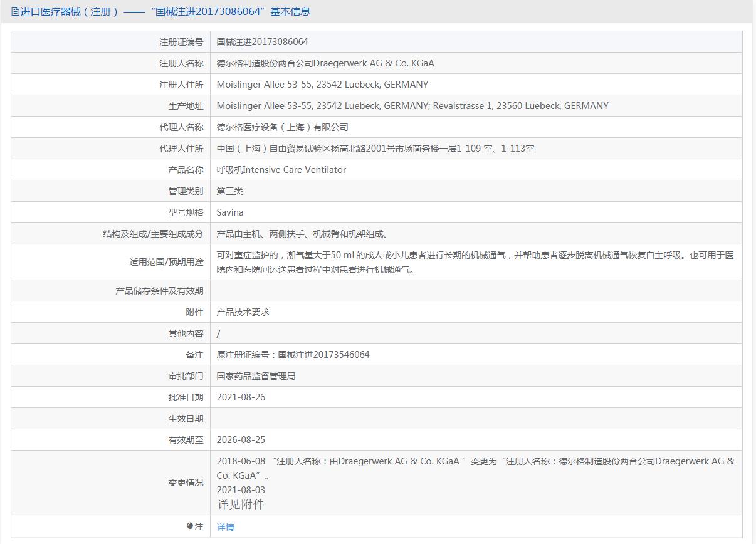Click the 批准日期 label
Image resolution: width=756 pixels, height=544 pixels.
point(186,397)
